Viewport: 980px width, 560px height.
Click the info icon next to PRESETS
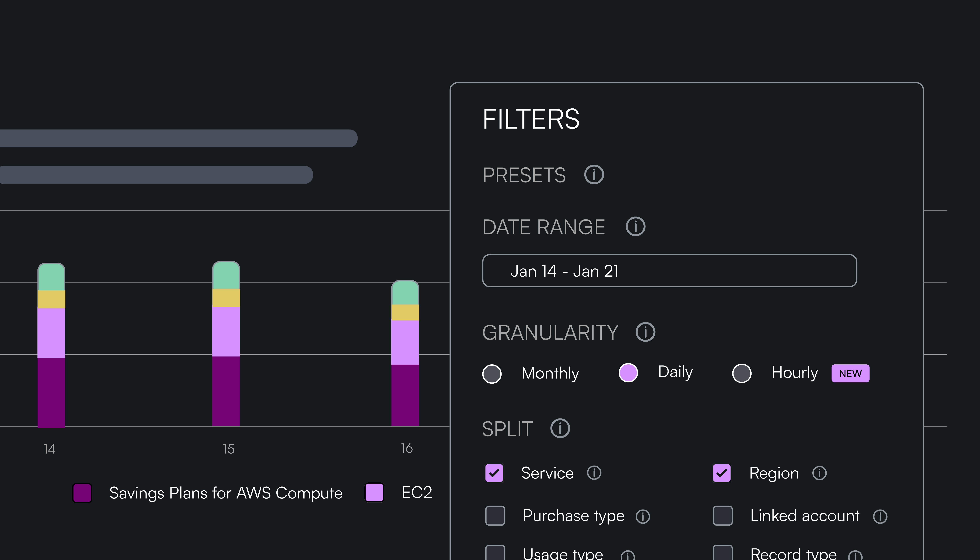tap(594, 175)
